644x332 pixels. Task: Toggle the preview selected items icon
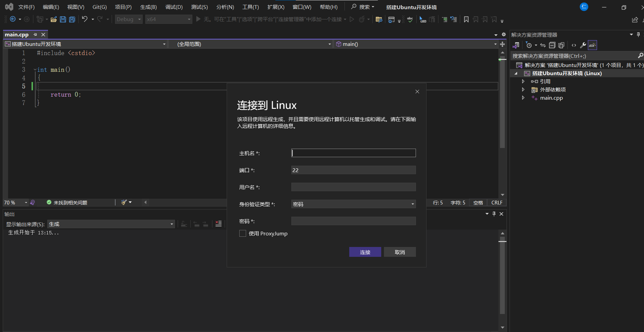[x=592, y=45]
